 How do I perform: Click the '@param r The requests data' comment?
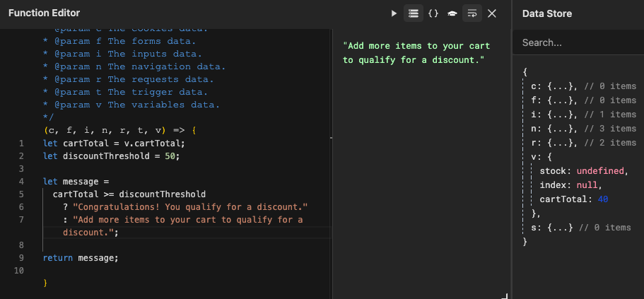[x=128, y=79]
